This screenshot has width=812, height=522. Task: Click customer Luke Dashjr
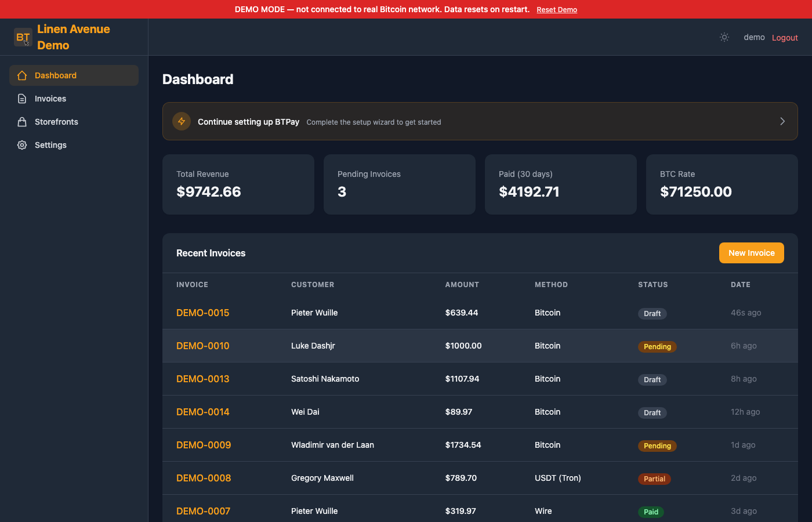tap(313, 346)
